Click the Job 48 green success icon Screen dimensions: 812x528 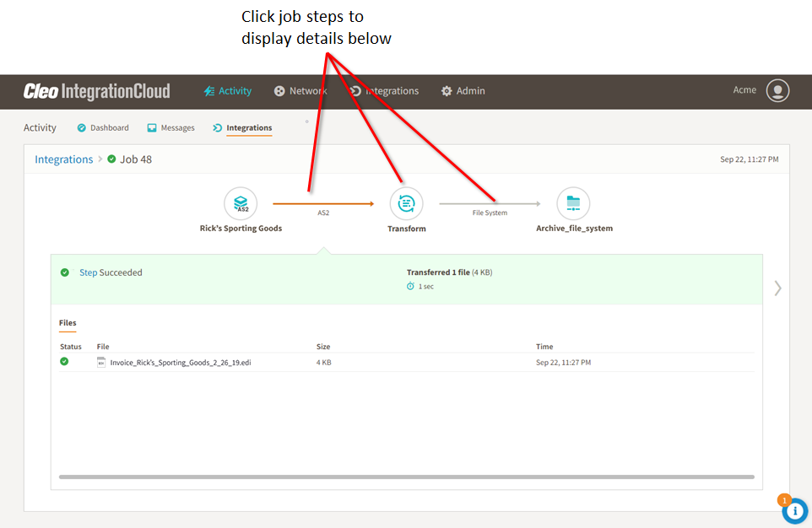pyautogui.click(x=111, y=159)
